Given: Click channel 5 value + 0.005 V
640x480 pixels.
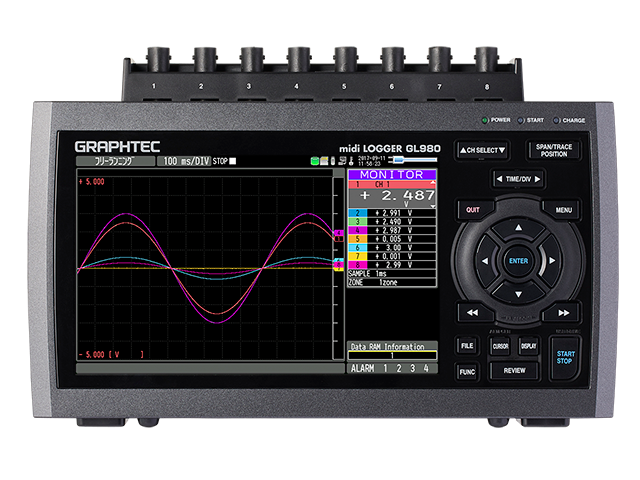Looking at the screenshot, I should tap(393, 239).
